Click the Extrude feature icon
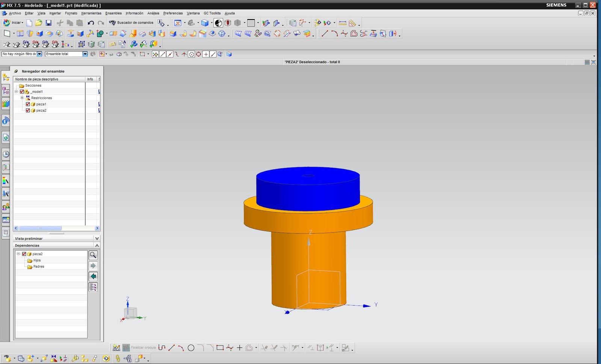The height and width of the screenshot is (364, 601). [20, 34]
